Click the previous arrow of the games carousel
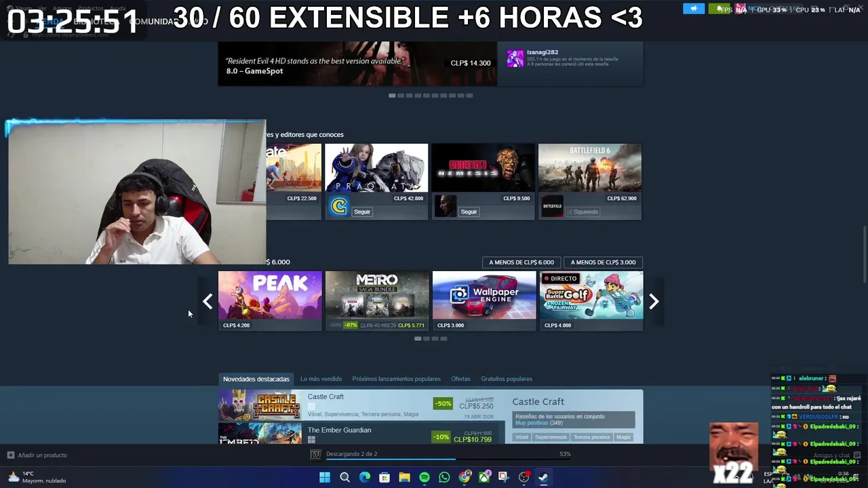868x488 pixels. click(x=208, y=302)
